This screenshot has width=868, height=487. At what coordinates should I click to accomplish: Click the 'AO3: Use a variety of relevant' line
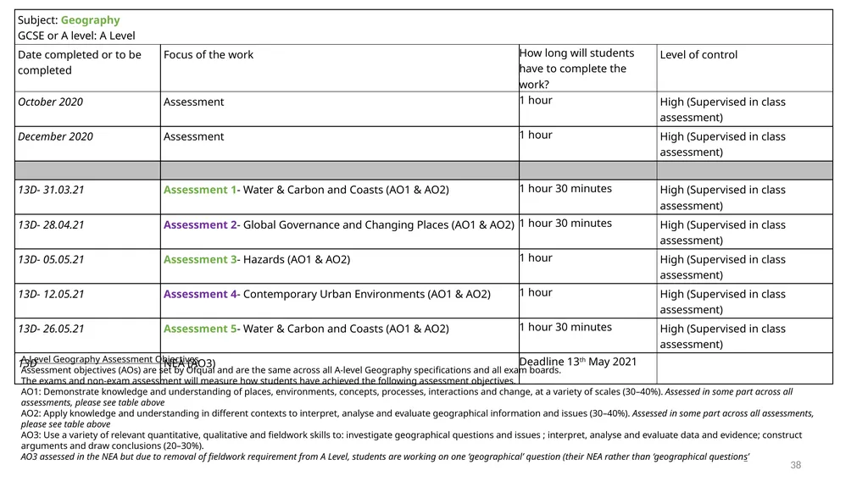coord(411,440)
